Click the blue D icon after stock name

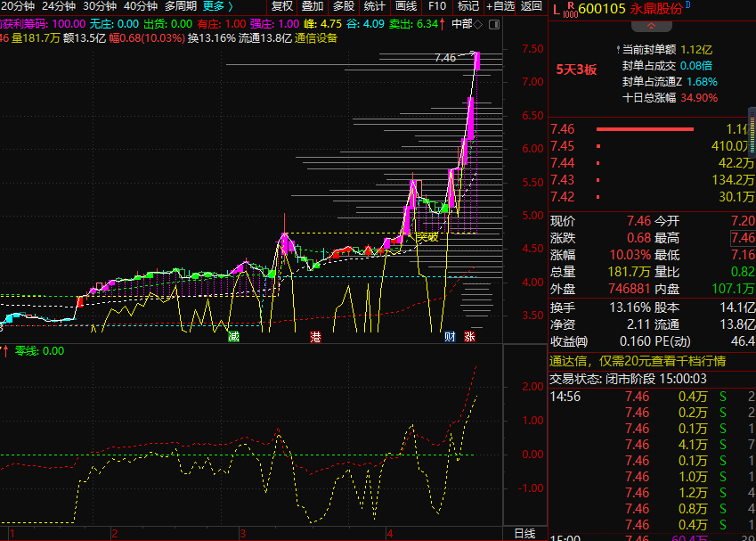pyautogui.click(x=687, y=6)
